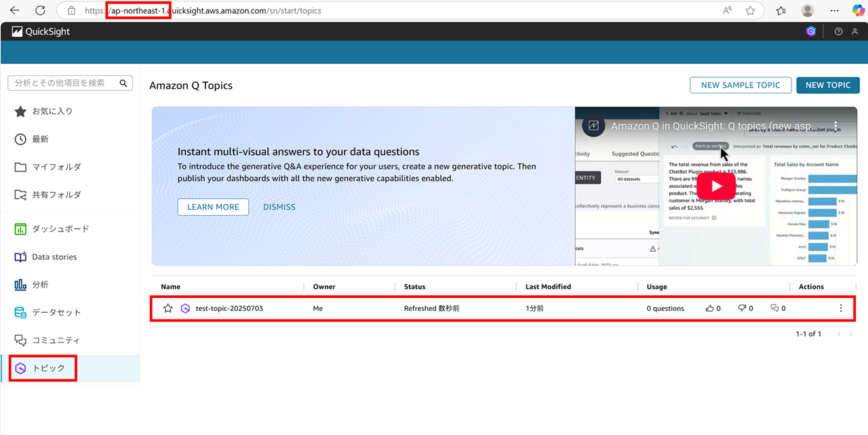Open the browser favorites list icon
Screen dimensions: 868x435
[x=781, y=11]
